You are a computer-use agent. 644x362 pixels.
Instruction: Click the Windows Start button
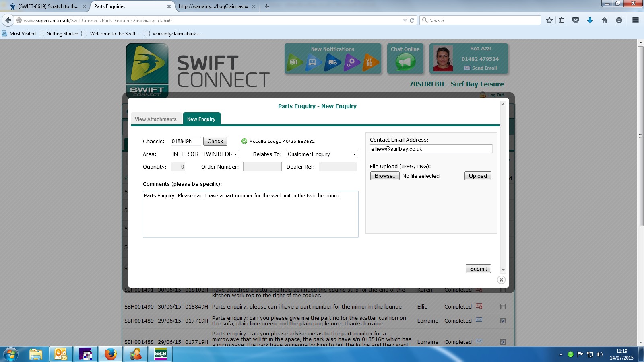point(10,354)
